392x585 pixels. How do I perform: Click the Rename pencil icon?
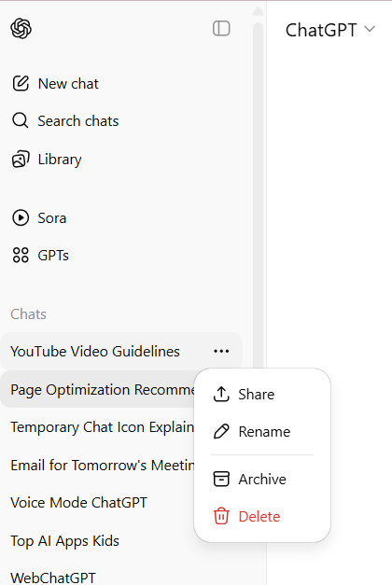221,431
